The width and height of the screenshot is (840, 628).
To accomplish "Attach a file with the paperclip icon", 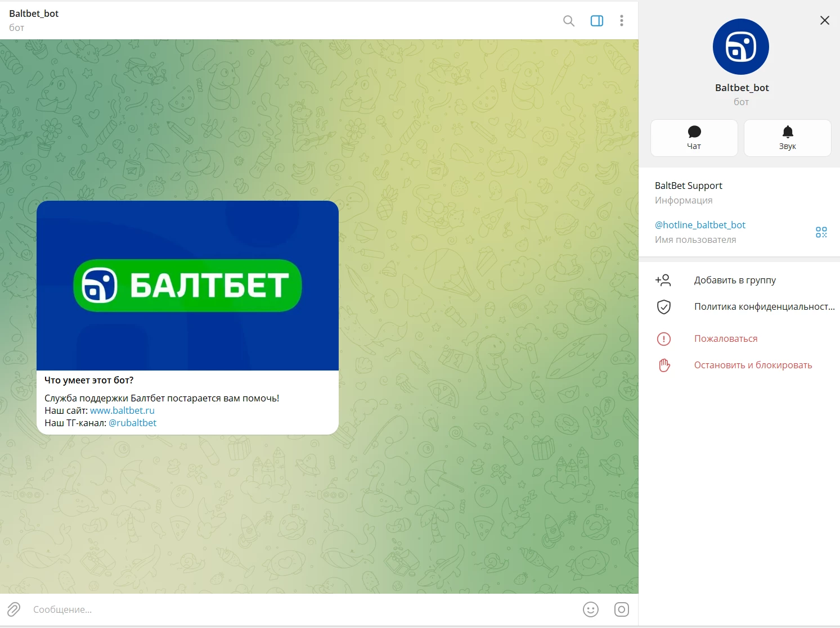I will (14, 609).
